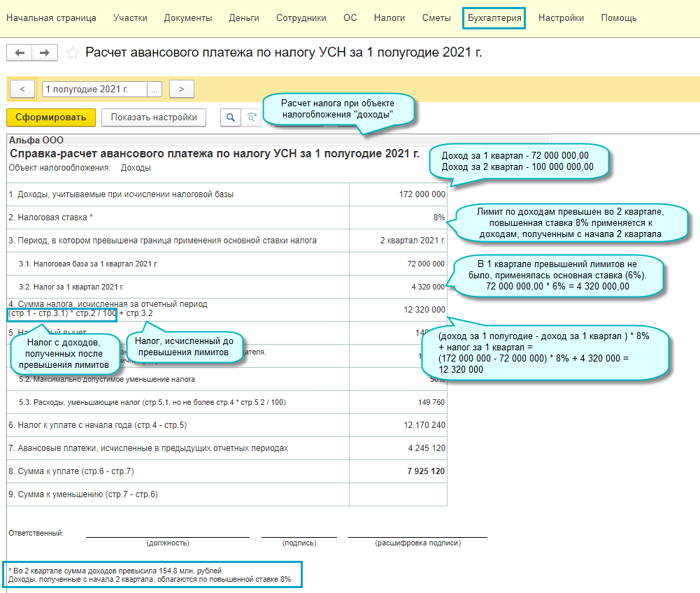Select the '149 760' expenses cell
Viewport: 700px width, 593px height.
click(398, 402)
